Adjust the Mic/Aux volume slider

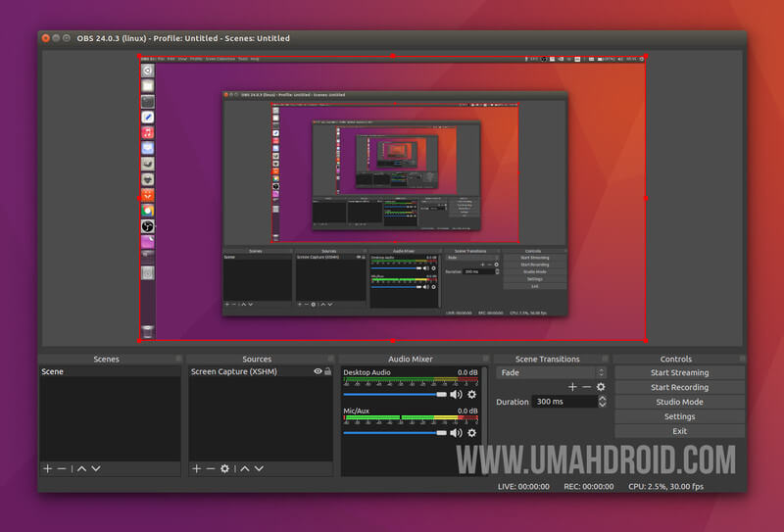(x=395, y=432)
